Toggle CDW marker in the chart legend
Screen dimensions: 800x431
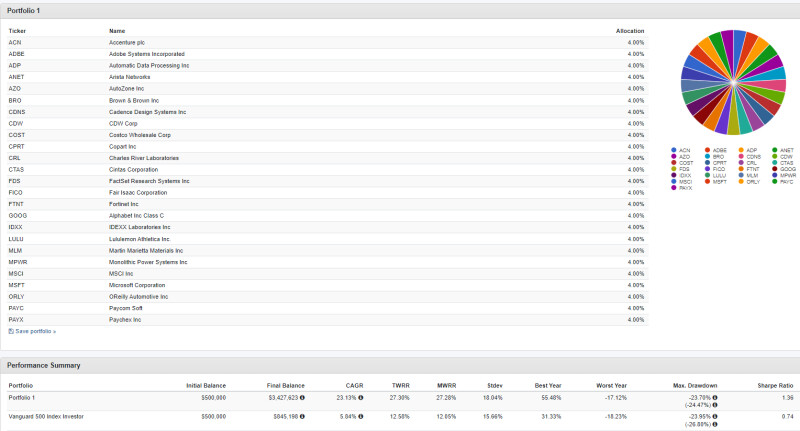[775, 157]
